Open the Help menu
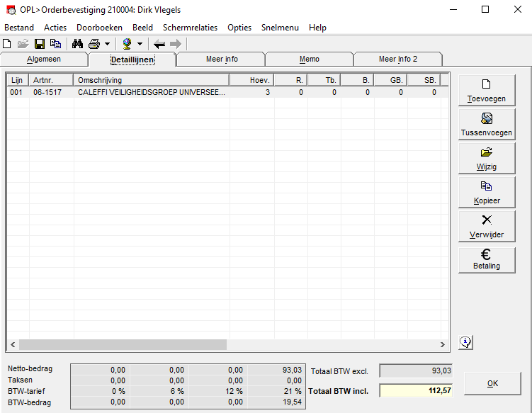 click(317, 28)
